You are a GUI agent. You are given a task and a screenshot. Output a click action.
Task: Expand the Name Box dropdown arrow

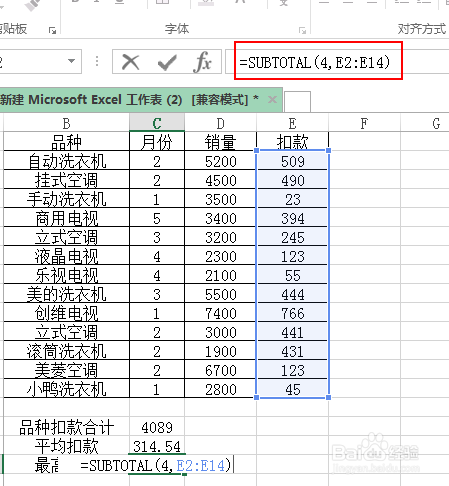(x=71, y=61)
